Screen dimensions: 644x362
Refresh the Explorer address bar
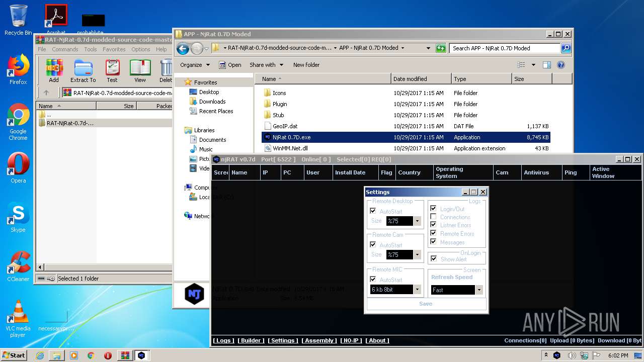point(441,48)
